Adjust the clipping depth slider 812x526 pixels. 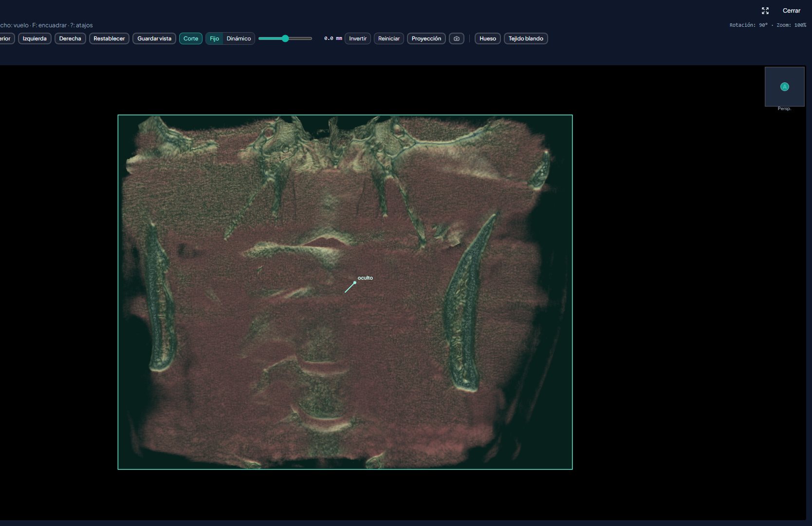click(x=285, y=38)
